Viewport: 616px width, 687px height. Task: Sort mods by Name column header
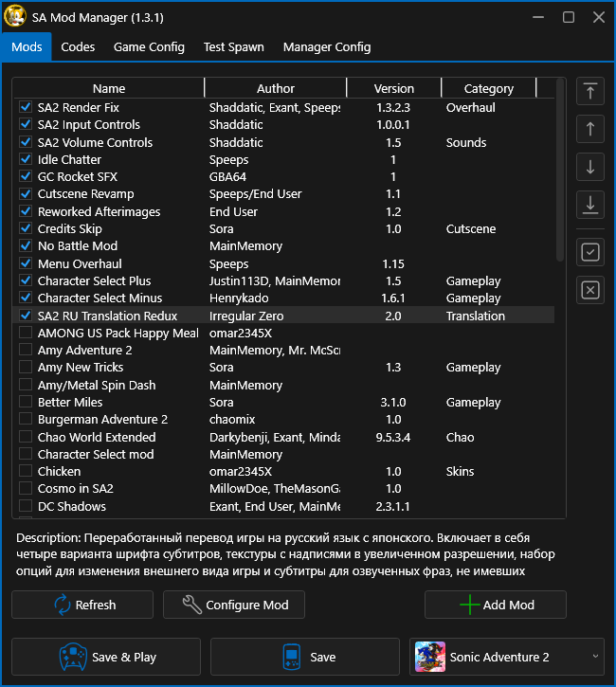109,88
